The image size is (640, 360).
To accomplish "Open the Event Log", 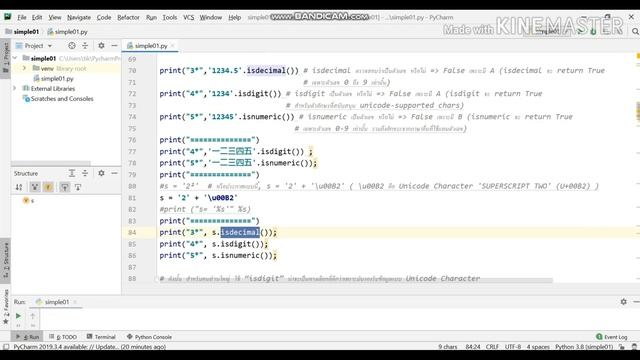I will tap(611, 337).
